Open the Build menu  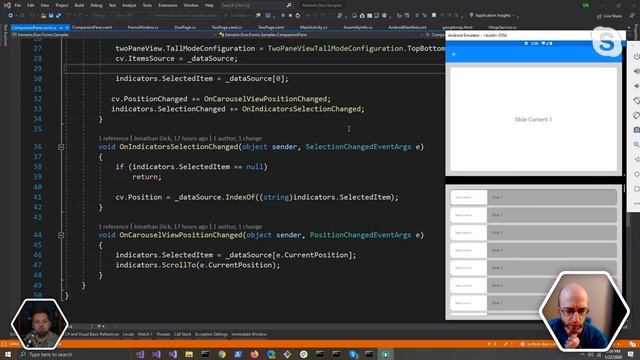click(80, 5)
